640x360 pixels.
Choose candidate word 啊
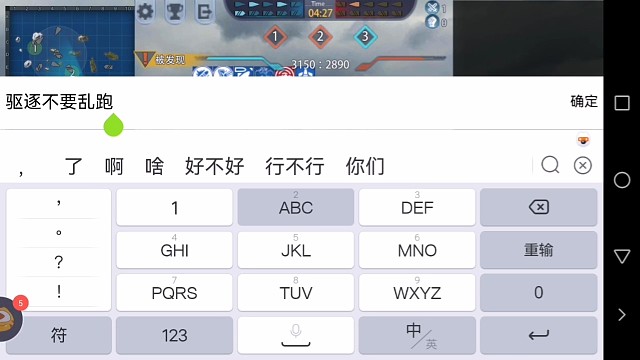[x=114, y=166]
